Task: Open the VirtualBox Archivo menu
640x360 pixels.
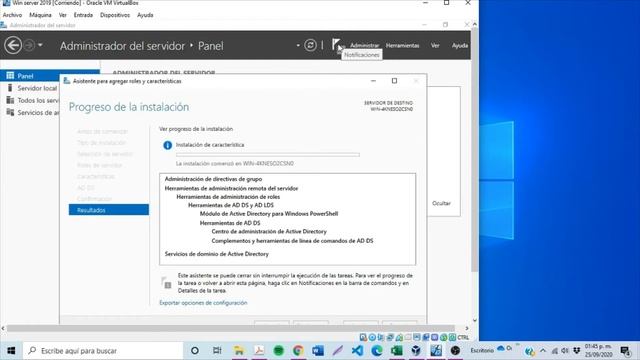Action: 12,15
